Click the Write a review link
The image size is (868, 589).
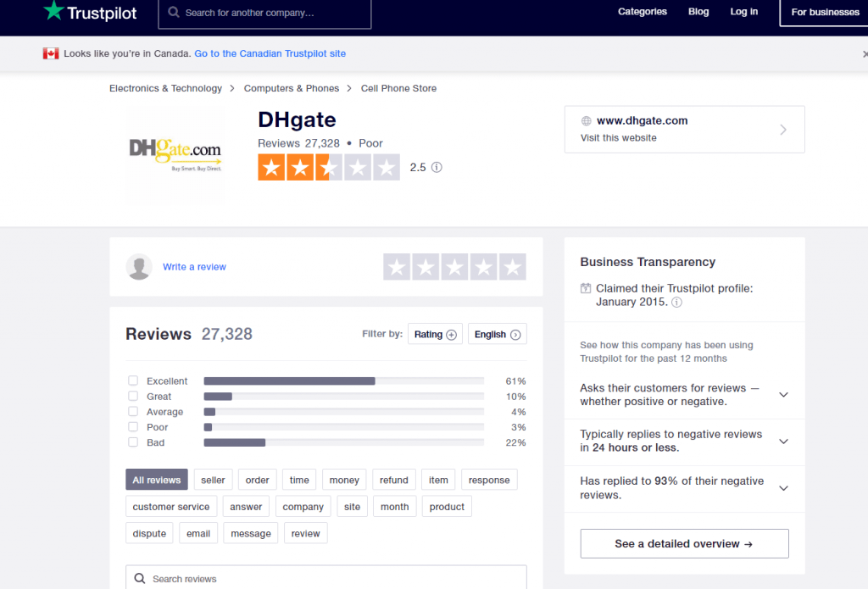pos(194,266)
